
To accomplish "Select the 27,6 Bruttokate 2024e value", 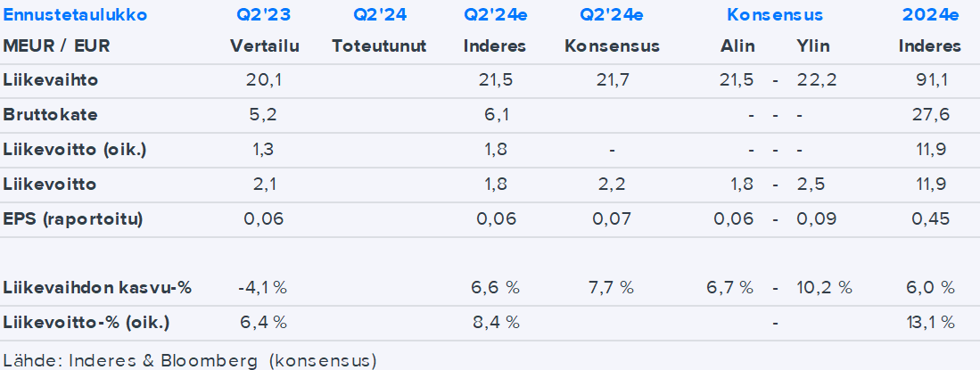I will point(929,114).
